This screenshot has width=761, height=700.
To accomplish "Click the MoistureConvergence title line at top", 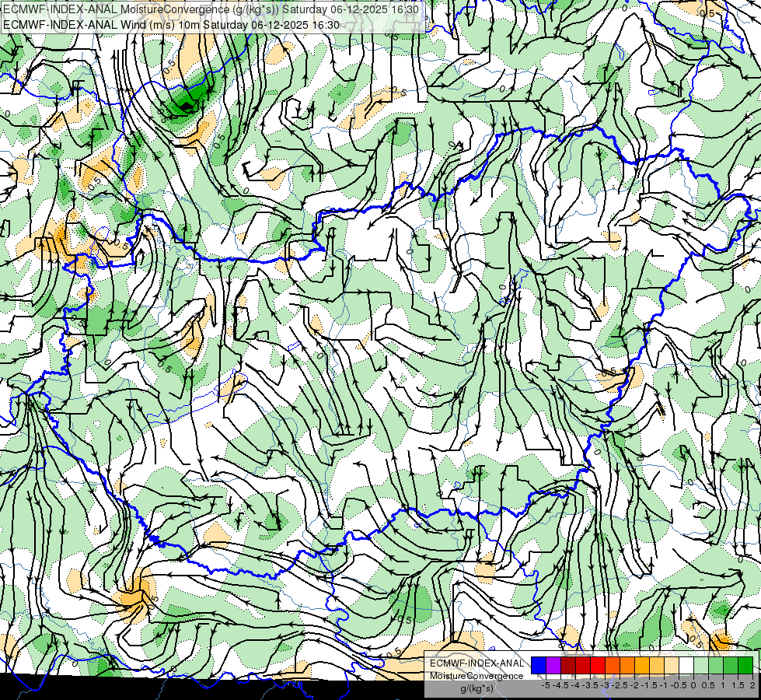I will 211,9.
